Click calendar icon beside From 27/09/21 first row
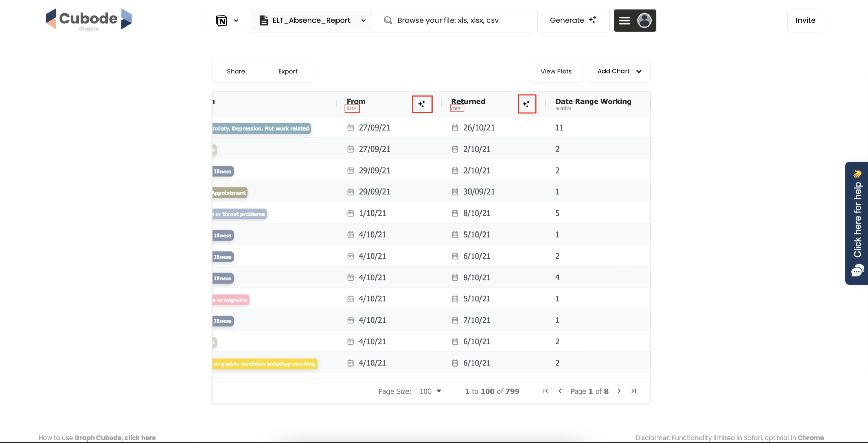Screen dimensions: 868x443 pos(350,128)
